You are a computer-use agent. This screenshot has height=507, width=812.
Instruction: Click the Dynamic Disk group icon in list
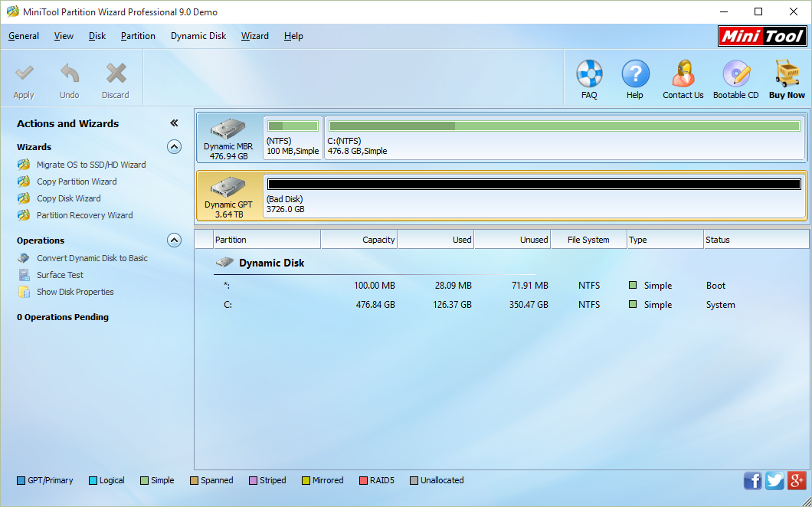224,263
